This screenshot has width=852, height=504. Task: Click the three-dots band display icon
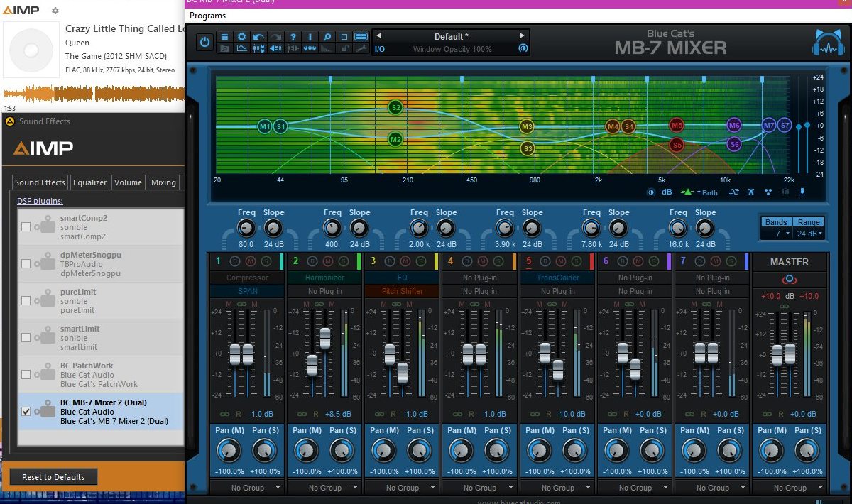[x=768, y=192]
